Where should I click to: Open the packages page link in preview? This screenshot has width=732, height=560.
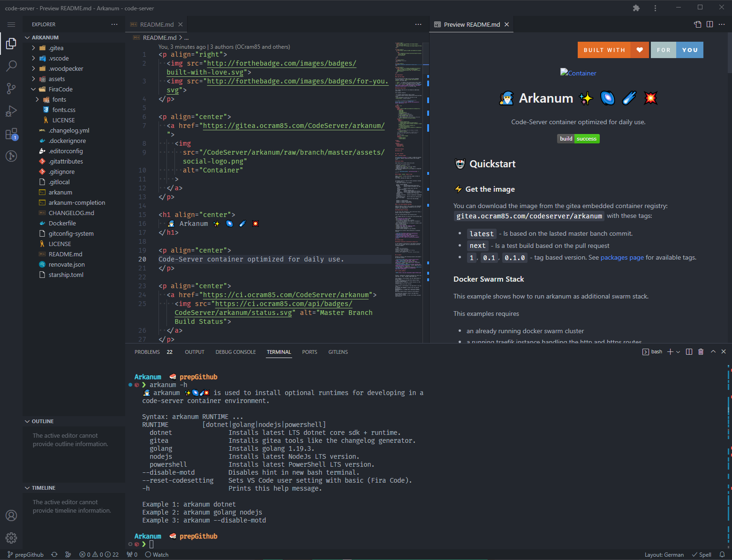[622, 257]
